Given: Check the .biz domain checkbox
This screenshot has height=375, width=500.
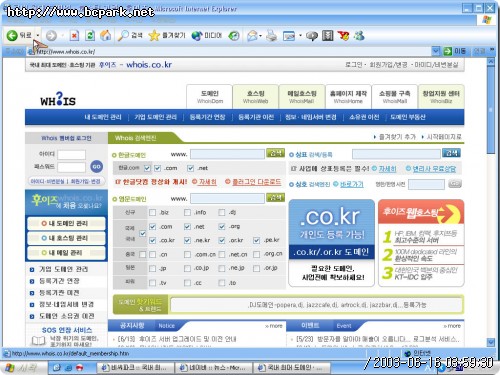Looking at the screenshot, I should [x=152, y=212].
